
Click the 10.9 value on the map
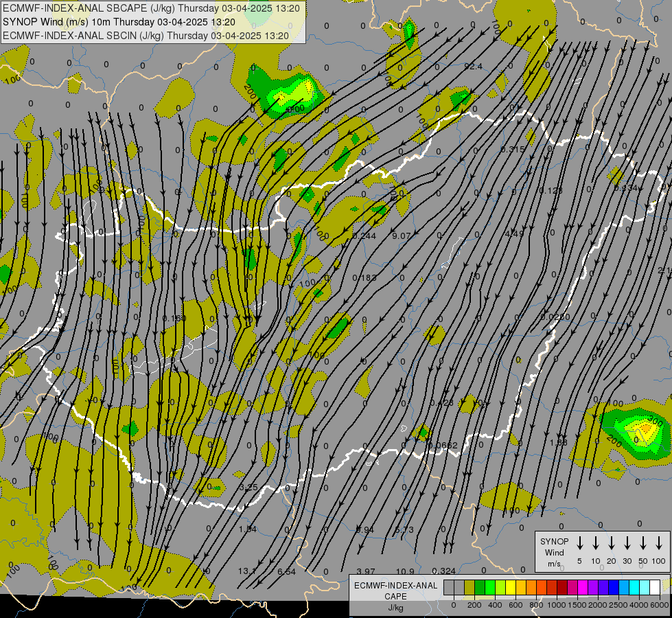pyautogui.click(x=405, y=572)
